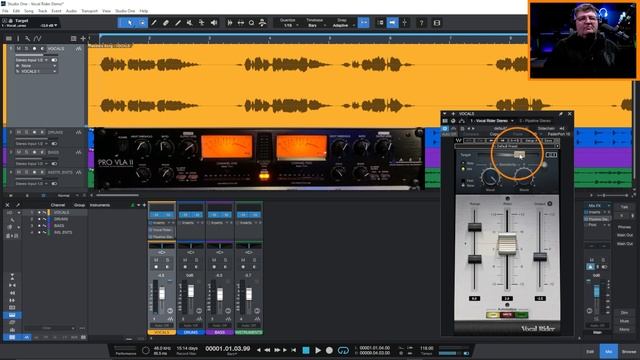Screen dimensions: 640x360
Task: Select BASS in the mixer channel list
Action: click(59, 226)
